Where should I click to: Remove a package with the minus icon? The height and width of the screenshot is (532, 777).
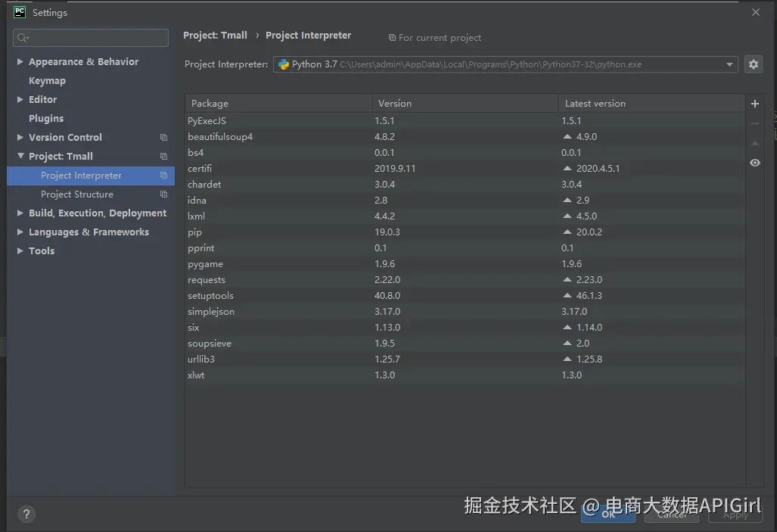(754, 123)
